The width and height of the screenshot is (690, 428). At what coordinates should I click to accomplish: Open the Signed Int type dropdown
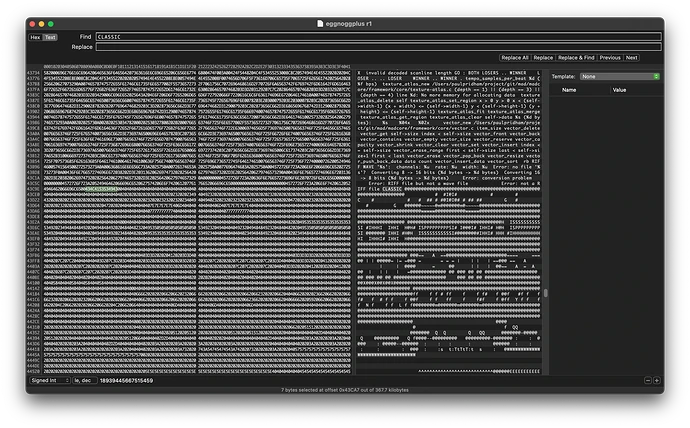coord(50,380)
